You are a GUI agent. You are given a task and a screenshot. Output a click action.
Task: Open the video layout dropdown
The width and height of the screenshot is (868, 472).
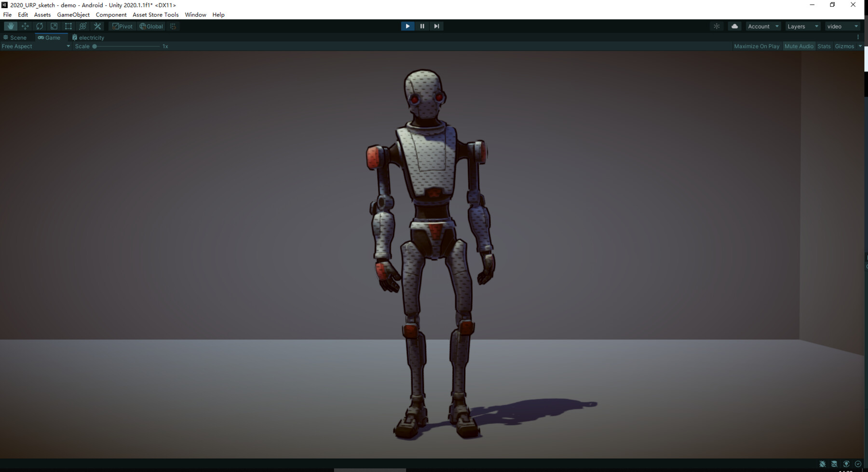click(842, 26)
